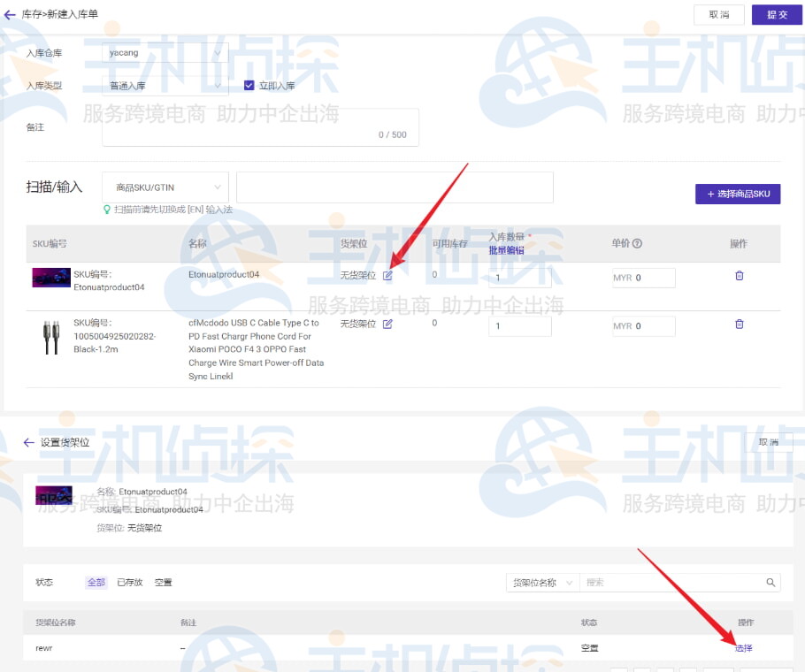
Task: Switch to the 已存放 status tab
Action: [x=129, y=583]
